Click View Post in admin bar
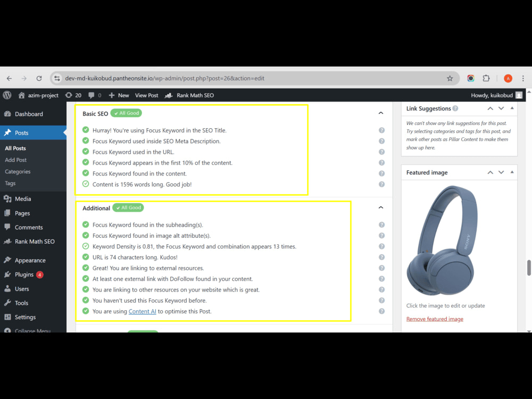This screenshot has width=532, height=399. click(x=147, y=95)
